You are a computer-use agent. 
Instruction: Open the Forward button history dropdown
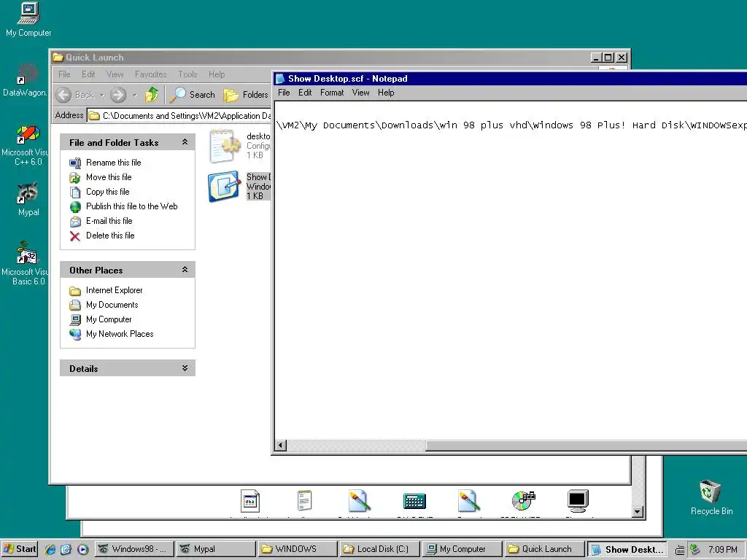coord(135,96)
